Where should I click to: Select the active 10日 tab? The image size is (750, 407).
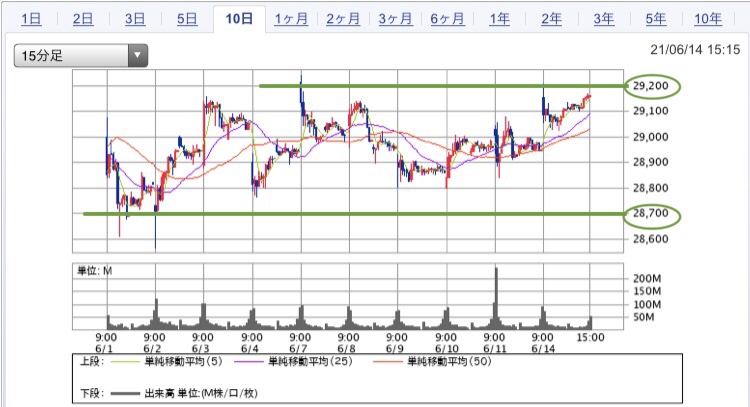(x=239, y=19)
